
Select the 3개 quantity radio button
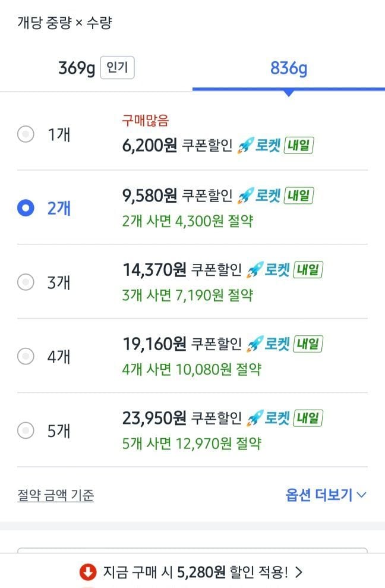[x=26, y=282]
